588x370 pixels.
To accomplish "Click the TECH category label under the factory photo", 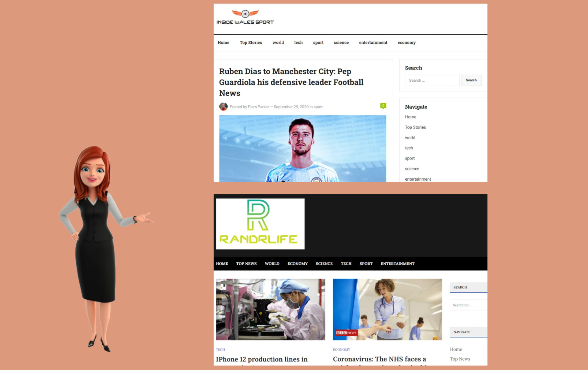I will click(x=220, y=350).
